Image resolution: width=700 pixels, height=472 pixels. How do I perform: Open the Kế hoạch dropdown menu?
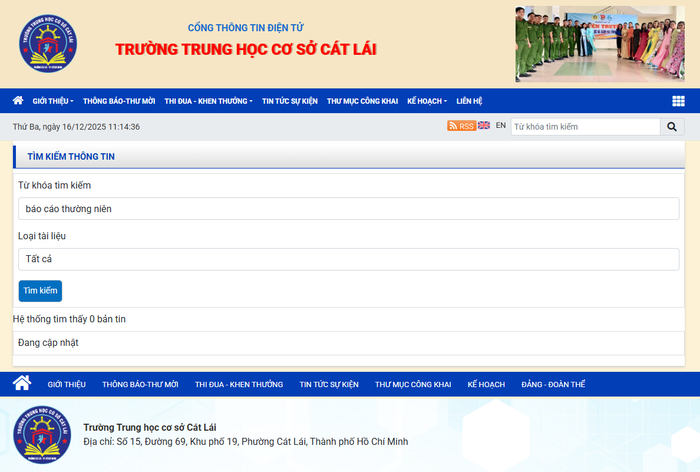(427, 101)
